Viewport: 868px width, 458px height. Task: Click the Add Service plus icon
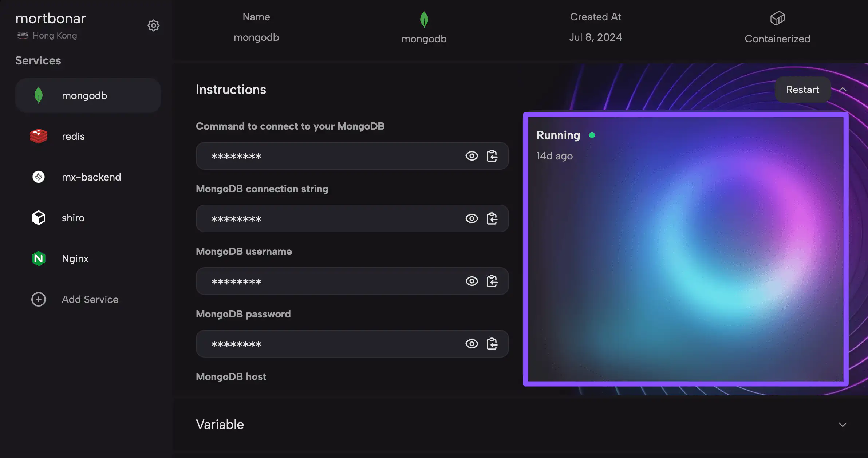39,299
